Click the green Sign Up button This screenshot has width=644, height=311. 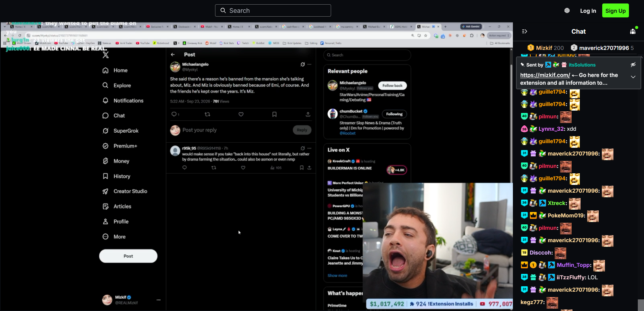[x=615, y=11]
